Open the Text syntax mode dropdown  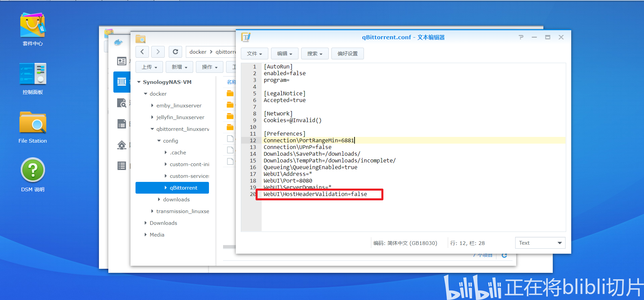point(540,243)
